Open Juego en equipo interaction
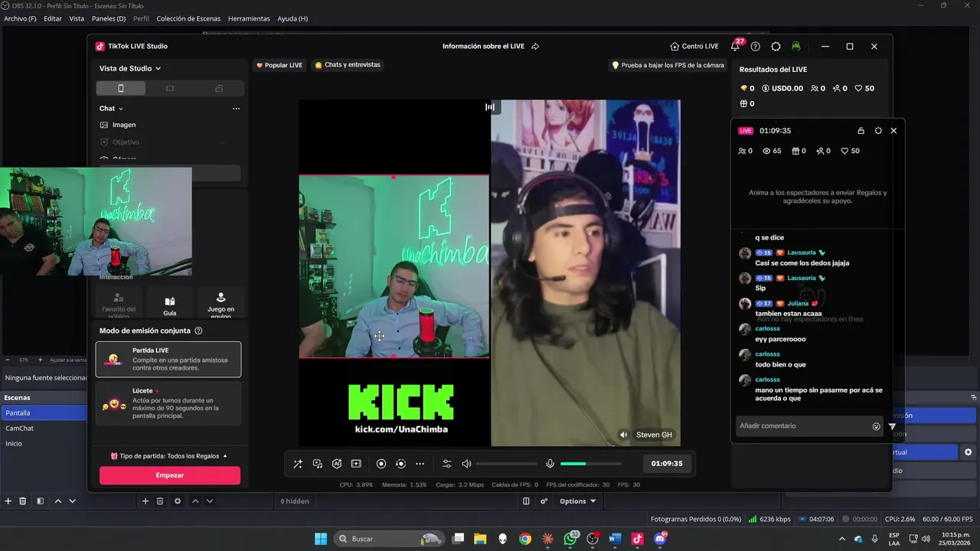The height and width of the screenshot is (551, 980). coord(220,305)
